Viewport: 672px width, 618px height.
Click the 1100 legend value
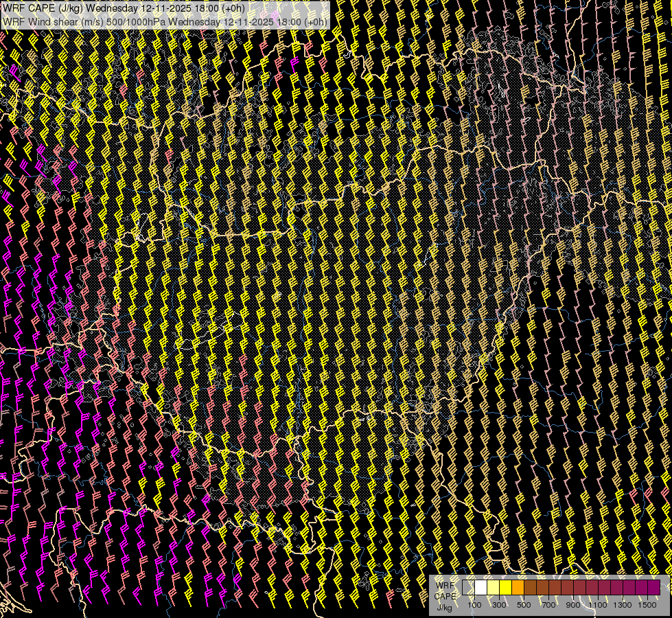coord(597,605)
